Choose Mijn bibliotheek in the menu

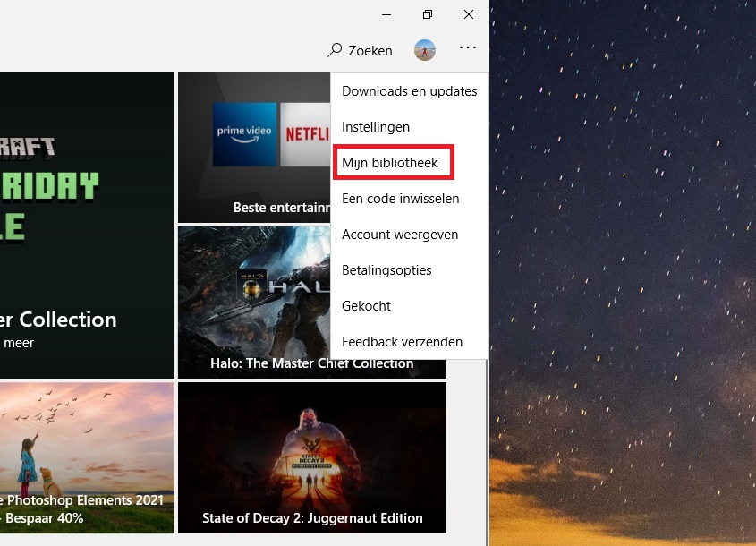[x=410, y=163]
